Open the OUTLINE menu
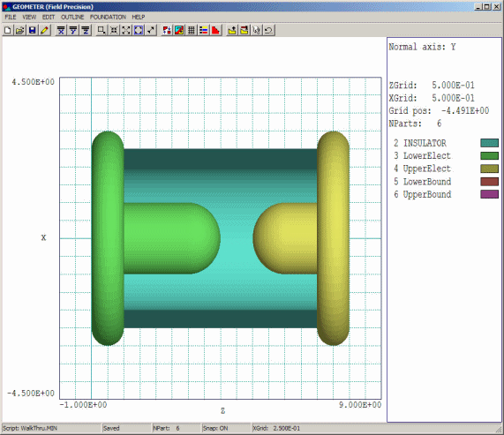The height and width of the screenshot is (435, 504). (72, 17)
